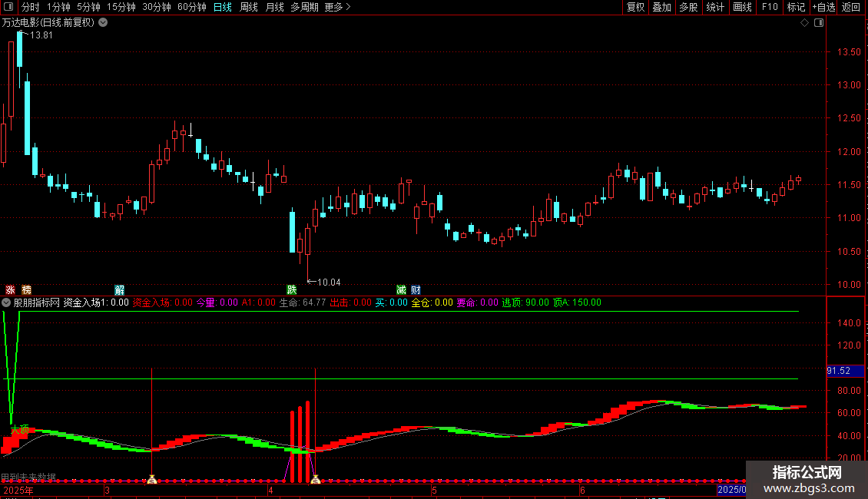The image size is (868, 499).
Task: Select the 5分钟 period tab
Action: pyautogui.click(x=88, y=7)
